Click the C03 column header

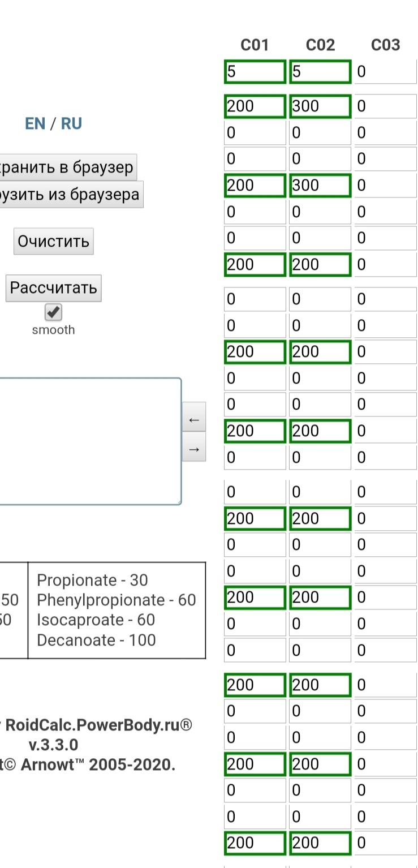386,45
